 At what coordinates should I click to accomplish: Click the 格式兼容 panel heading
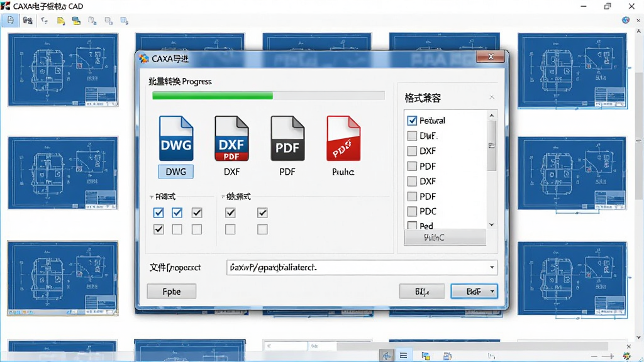pos(423,98)
